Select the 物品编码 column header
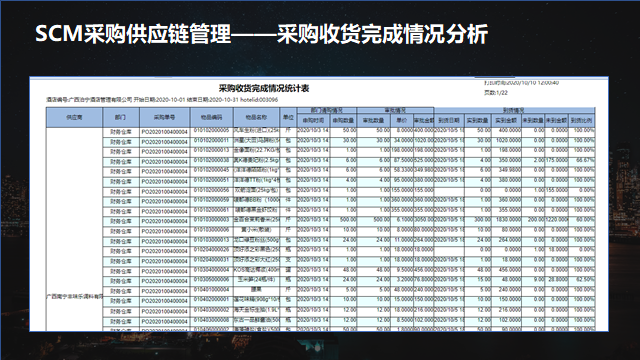Viewport: 640px width, 360px height. coord(211,118)
